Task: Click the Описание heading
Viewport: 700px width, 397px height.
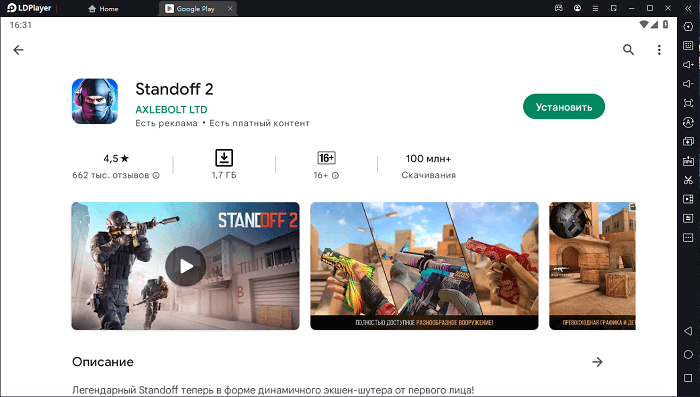Action: (103, 362)
